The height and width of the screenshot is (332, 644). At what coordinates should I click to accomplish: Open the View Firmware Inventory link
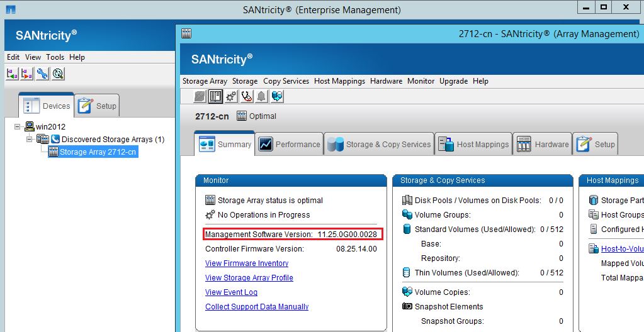point(247,263)
